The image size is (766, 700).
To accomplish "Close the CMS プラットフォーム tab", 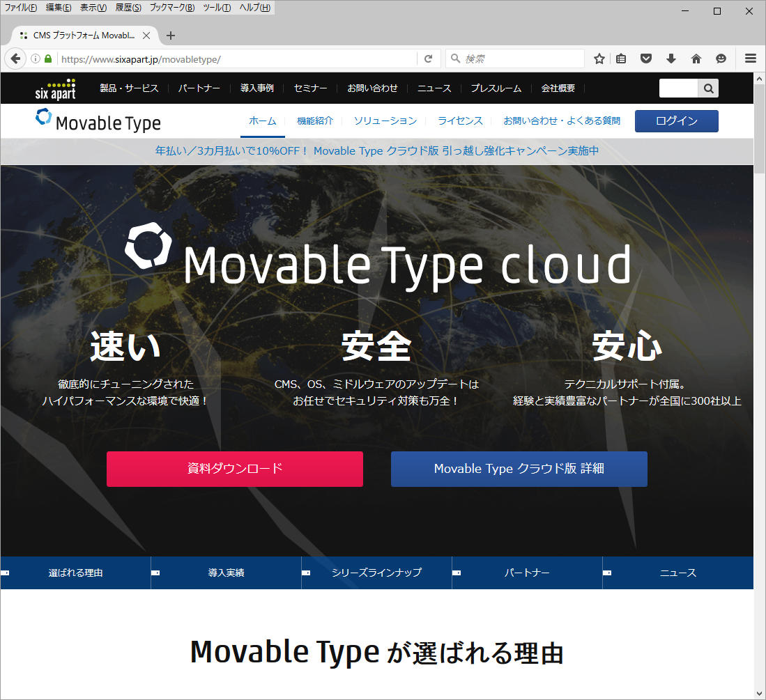I will (x=146, y=35).
